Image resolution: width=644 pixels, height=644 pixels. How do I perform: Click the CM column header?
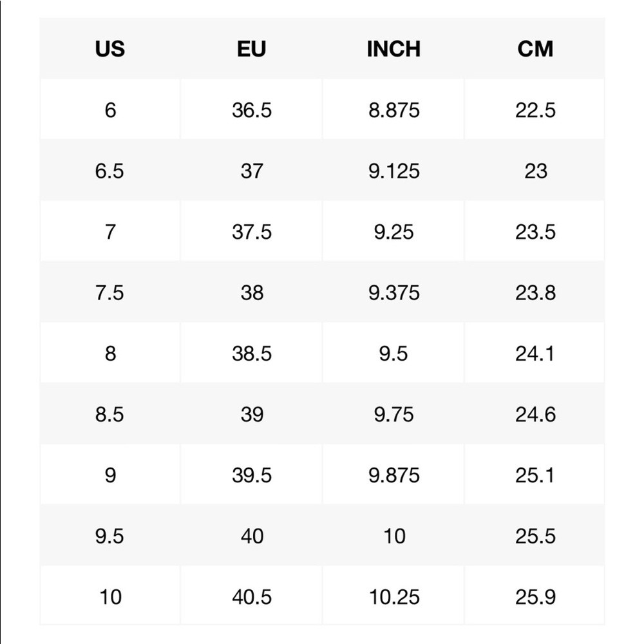pyautogui.click(x=535, y=49)
